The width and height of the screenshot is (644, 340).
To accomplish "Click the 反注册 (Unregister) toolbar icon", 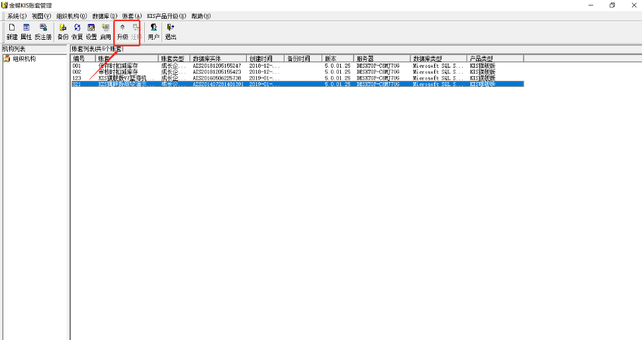I will (43, 32).
